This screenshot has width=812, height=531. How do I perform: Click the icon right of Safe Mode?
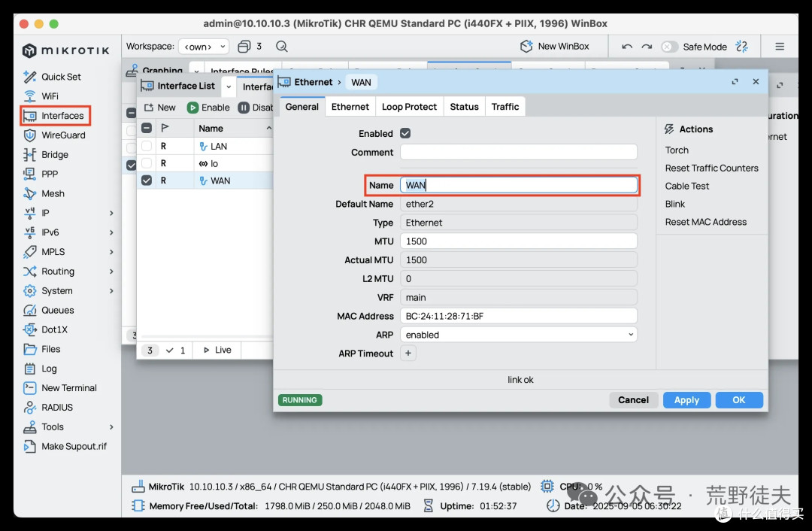741,47
